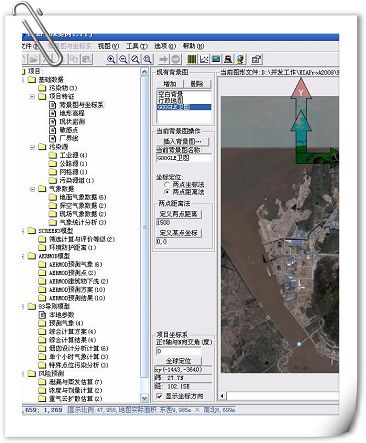Click the AERMOD预测气象 folder icon
The height and width of the screenshot is (443, 366).
coord(42,264)
